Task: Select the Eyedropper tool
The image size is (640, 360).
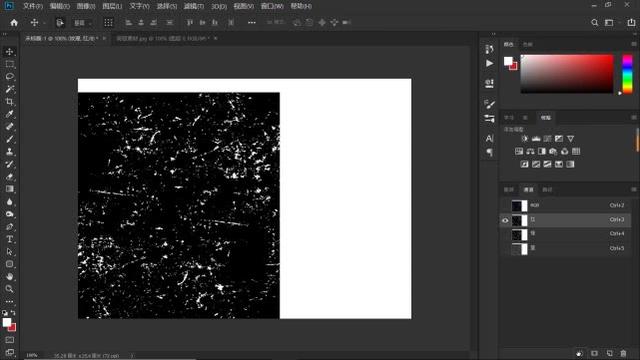Action: coord(9,114)
